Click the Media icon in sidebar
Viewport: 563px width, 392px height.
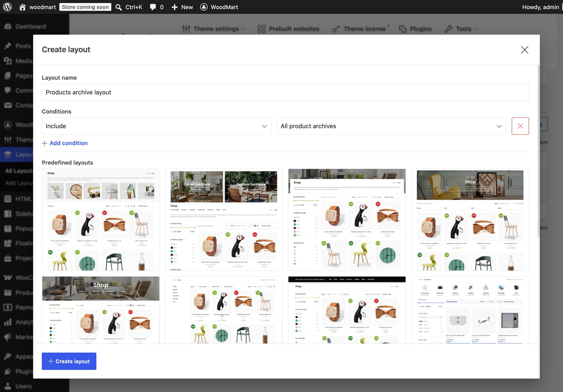pyautogui.click(x=8, y=61)
